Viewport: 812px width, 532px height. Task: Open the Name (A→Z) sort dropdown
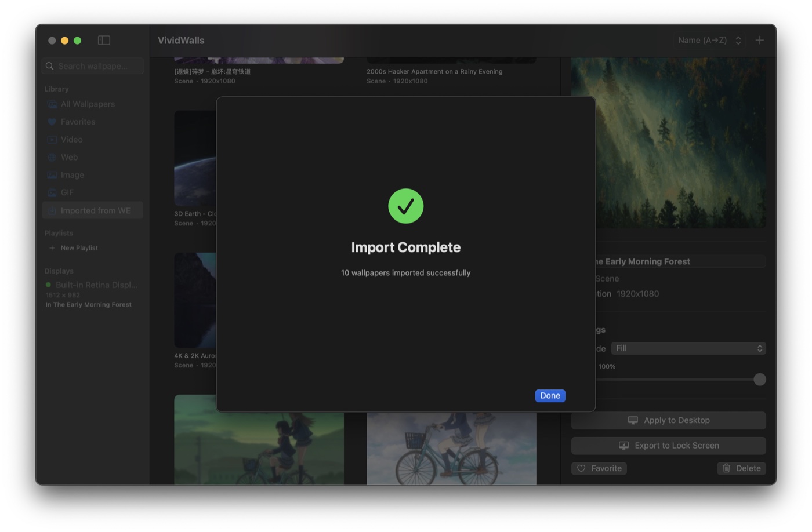click(x=709, y=40)
